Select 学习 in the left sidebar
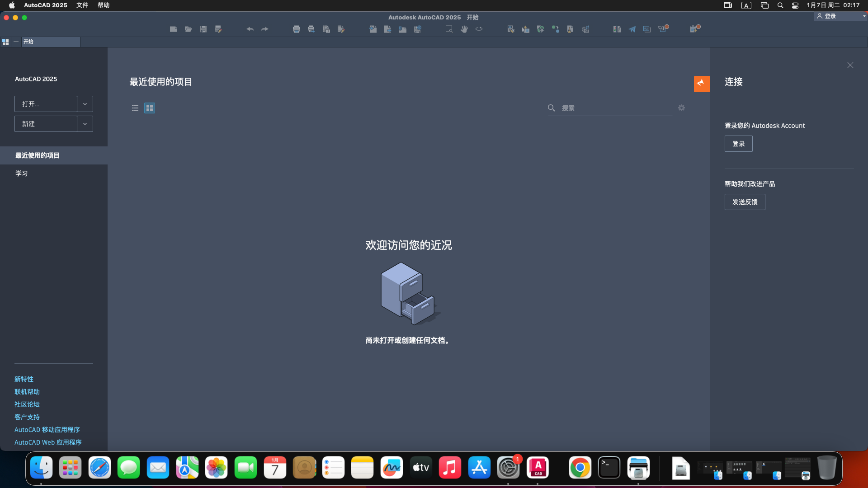Viewport: 868px width, 488px height. pyautogui.click(x=22, y=174)
